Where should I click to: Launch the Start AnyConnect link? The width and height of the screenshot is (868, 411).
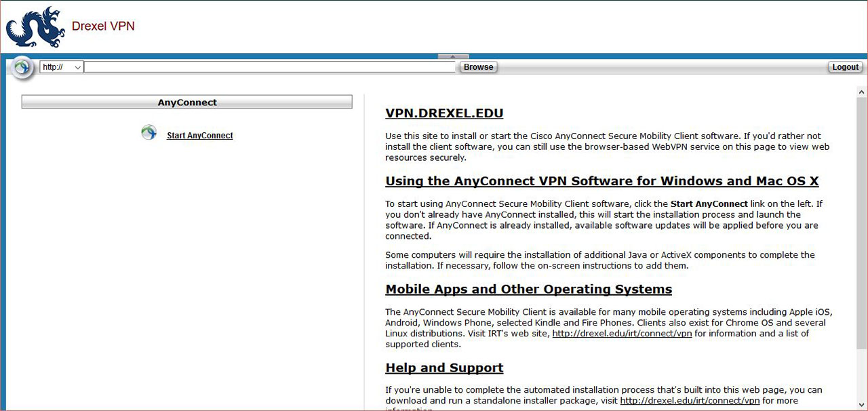pos(199,136)
